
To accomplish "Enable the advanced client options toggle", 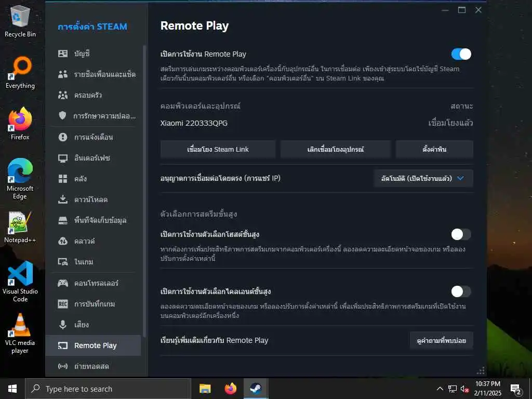I will point(461,291).
